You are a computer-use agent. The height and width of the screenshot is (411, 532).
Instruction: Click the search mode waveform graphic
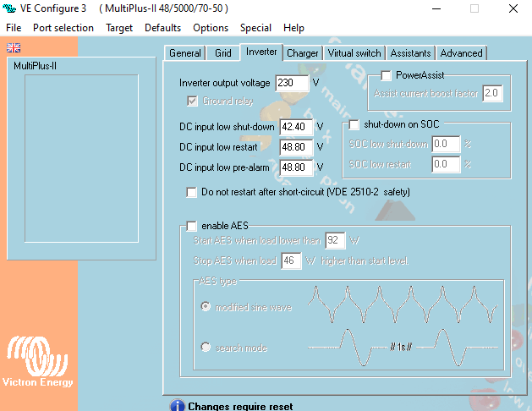pyautogui.click(x=403, y=348)
